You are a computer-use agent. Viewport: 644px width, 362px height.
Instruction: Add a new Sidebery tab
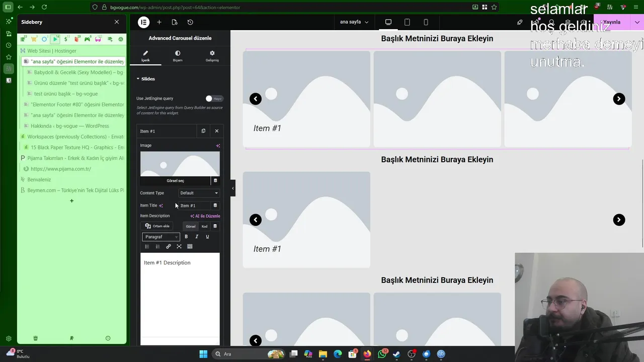coord(71,201)
